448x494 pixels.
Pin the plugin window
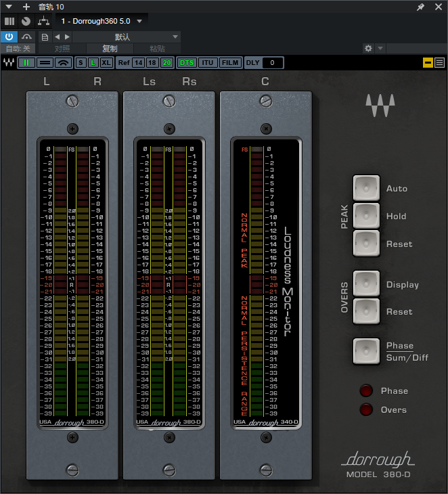click(420, 7)
